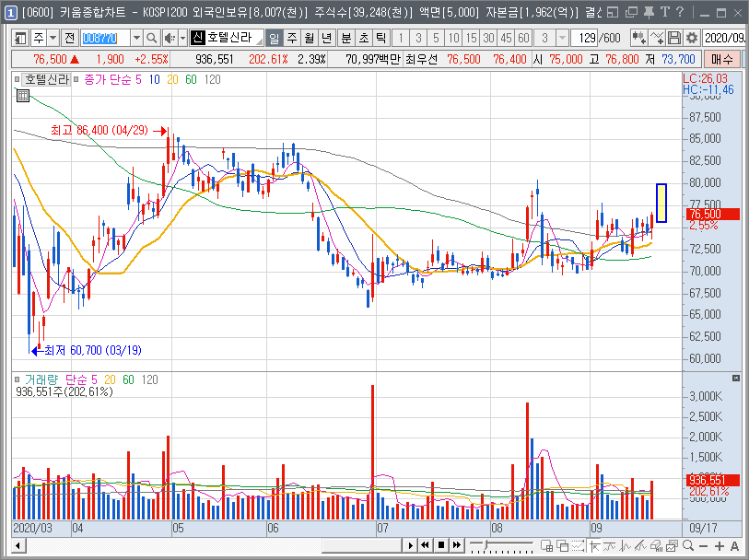Open stock search magnifier icon
This screenshot has height=560, width=749.
click(151, 37)
